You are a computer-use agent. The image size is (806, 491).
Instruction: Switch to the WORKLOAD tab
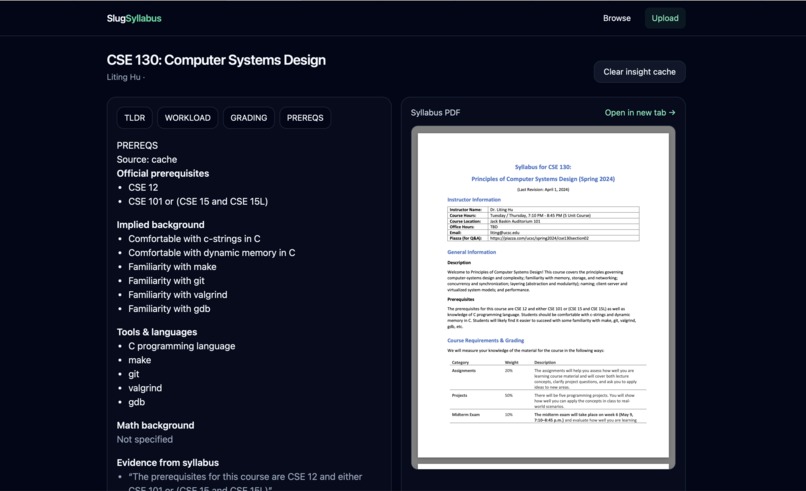tap(188, 118)
